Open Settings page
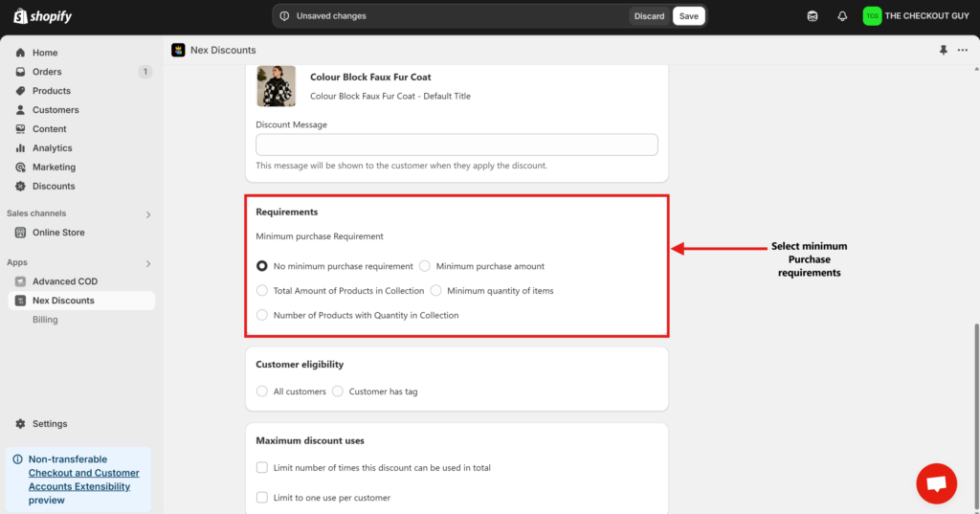This screenshot has width=980, height=514. coord(50,424)
